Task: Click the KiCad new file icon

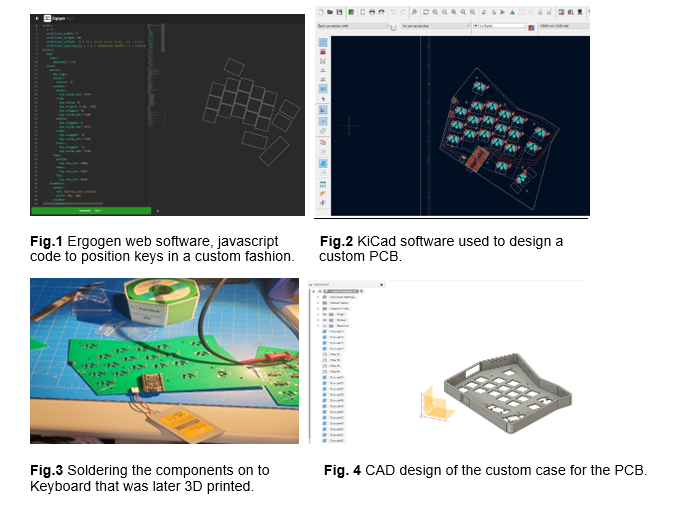Action: tap(320, 10)
